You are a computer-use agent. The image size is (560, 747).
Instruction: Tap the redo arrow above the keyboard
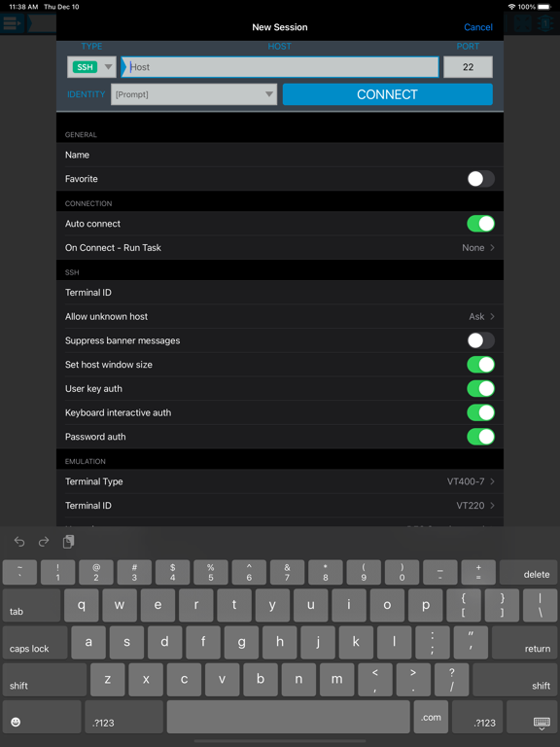click(x=44, y=542)
